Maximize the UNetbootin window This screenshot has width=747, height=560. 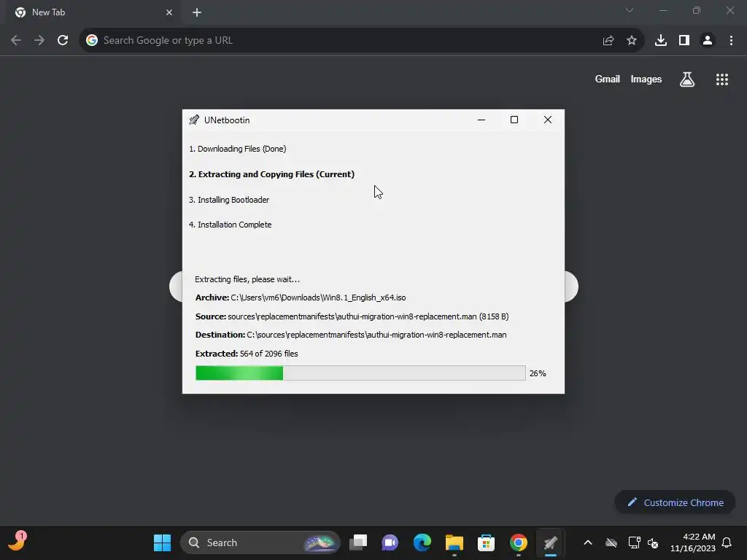tap(514, 120)
